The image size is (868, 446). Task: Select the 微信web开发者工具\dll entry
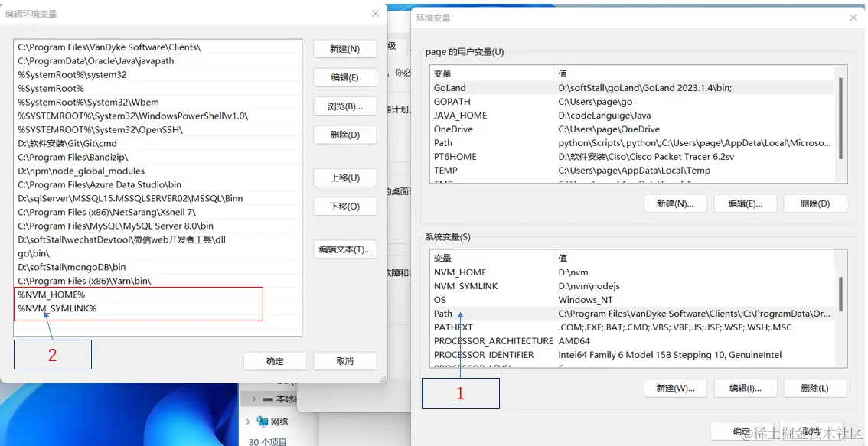(x=158, y=239)
